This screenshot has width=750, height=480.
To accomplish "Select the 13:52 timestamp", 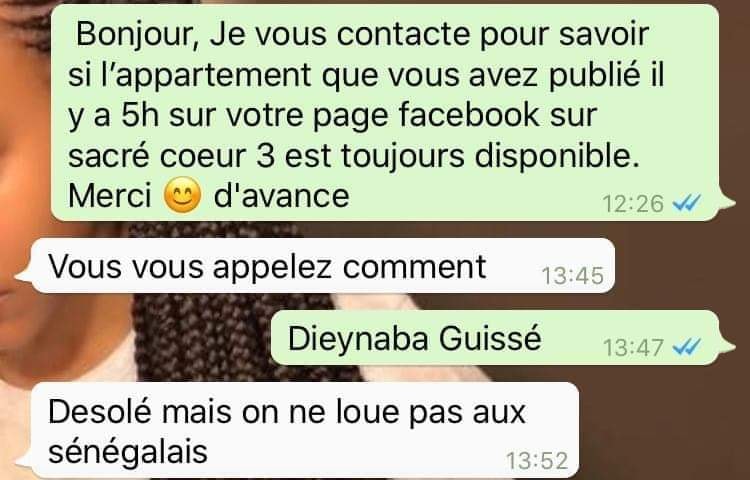I will [x=537, y=461].
